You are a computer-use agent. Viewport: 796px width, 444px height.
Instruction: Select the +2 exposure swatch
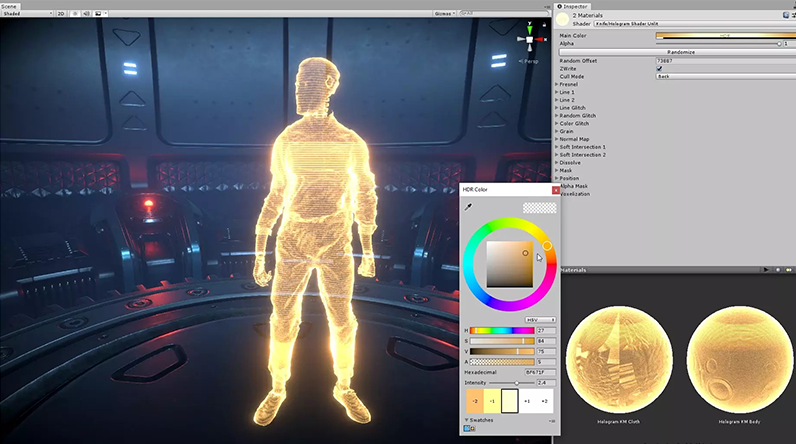click(x=544, y=401)
